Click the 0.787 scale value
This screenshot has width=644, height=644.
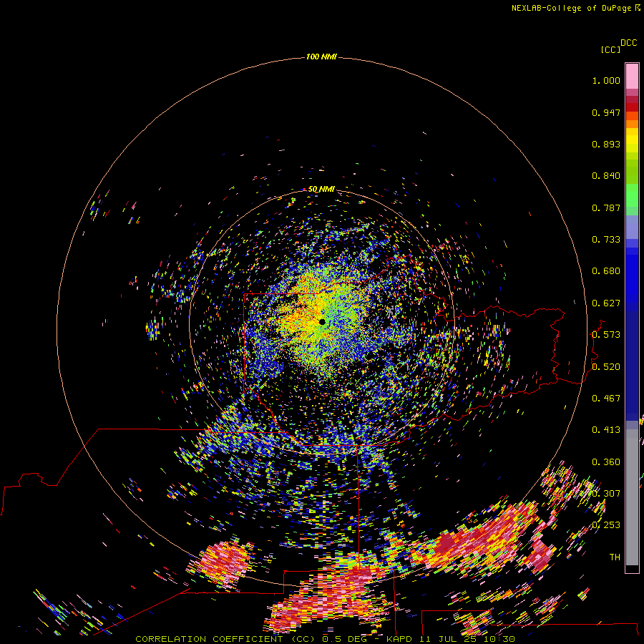(606, 208)
